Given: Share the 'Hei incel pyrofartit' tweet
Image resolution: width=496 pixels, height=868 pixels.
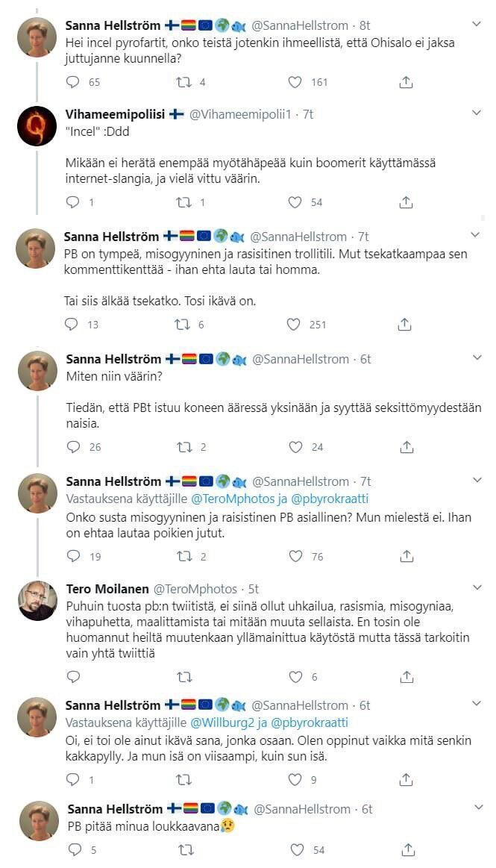Looking at the screenshot, I should point(406,82).
